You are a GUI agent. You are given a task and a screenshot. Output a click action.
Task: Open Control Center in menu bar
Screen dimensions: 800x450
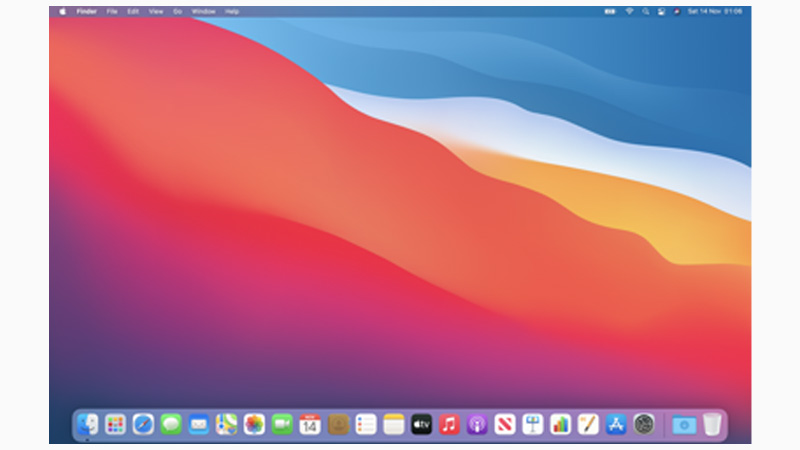pos(661,11)
